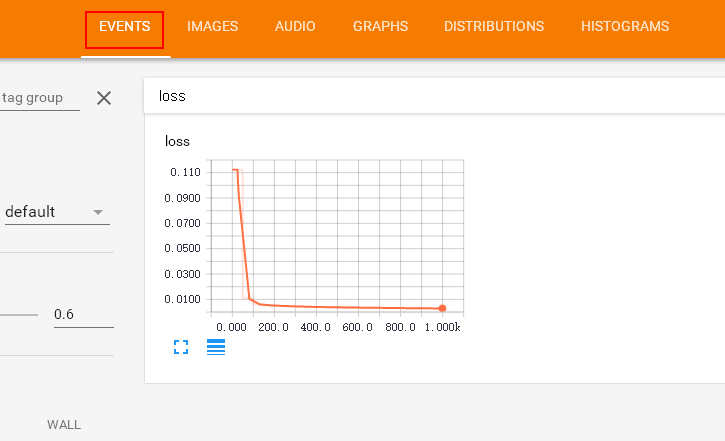Open the IMAGES tab
The width and height of the screenshot is (725, 441).
(x=212, y=27)
